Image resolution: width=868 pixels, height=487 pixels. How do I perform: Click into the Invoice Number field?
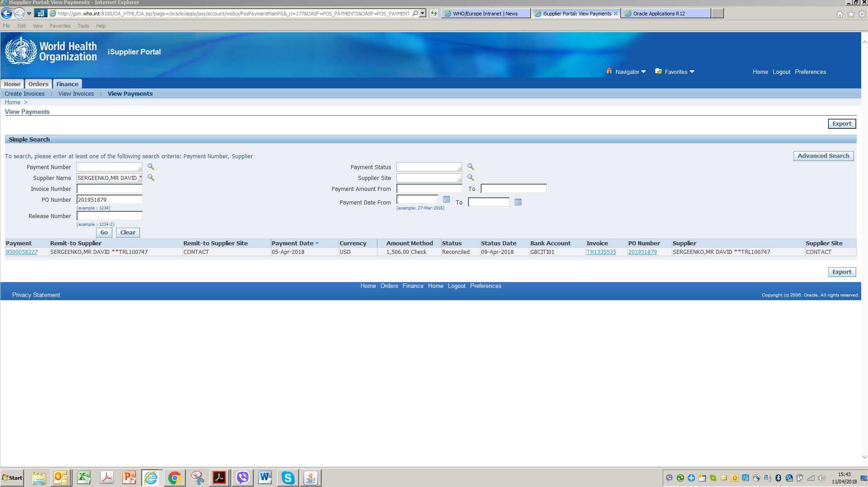click(x=109, y=189)
